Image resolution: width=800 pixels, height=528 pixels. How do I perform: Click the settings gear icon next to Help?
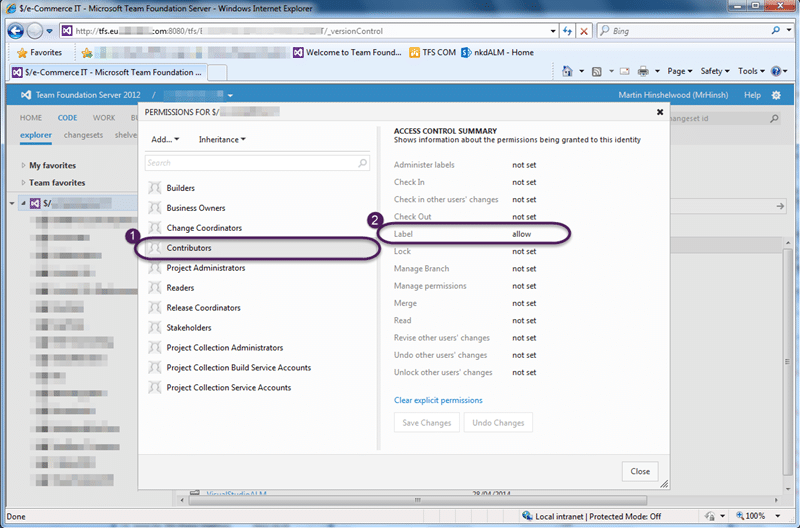pyautogui.click(x=776, y=95)
